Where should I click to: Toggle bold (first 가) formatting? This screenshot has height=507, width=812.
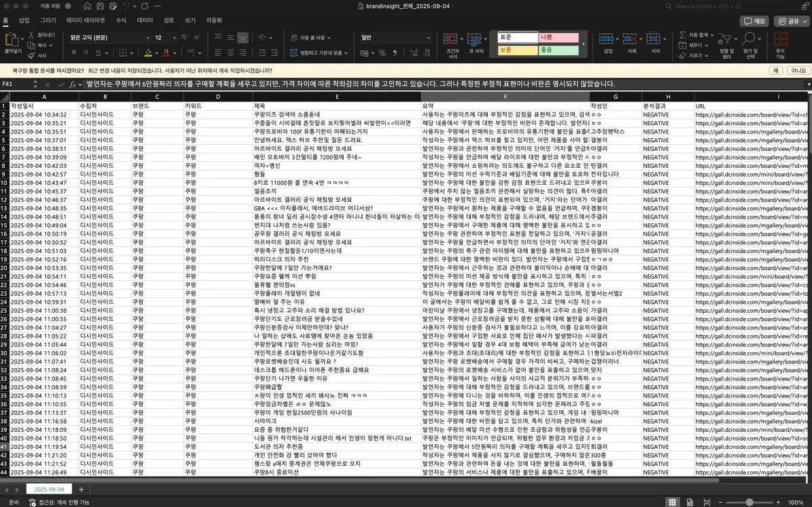point(74,52)
